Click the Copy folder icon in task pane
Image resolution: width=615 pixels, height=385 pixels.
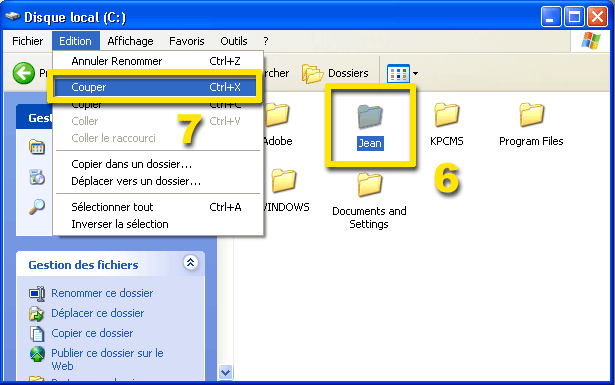[37, 334]
